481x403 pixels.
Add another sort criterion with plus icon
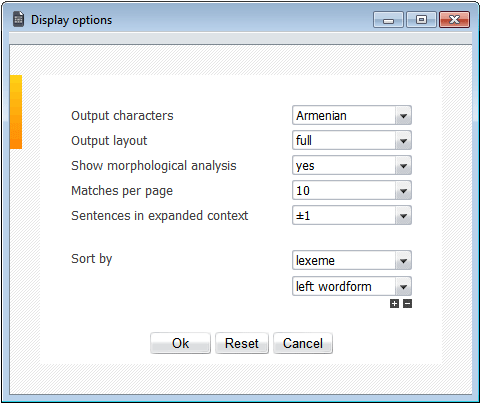click(x=394, y=304)
